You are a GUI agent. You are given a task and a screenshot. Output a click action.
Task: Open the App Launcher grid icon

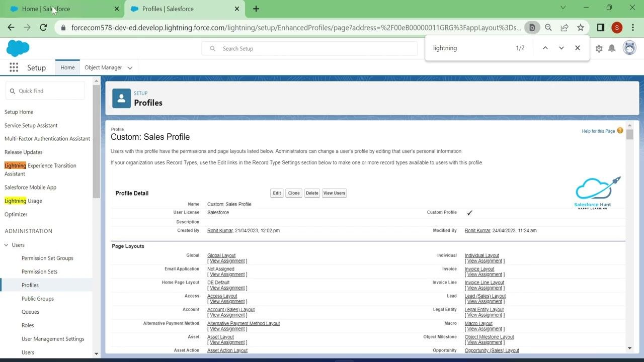(x=14, y=67)
